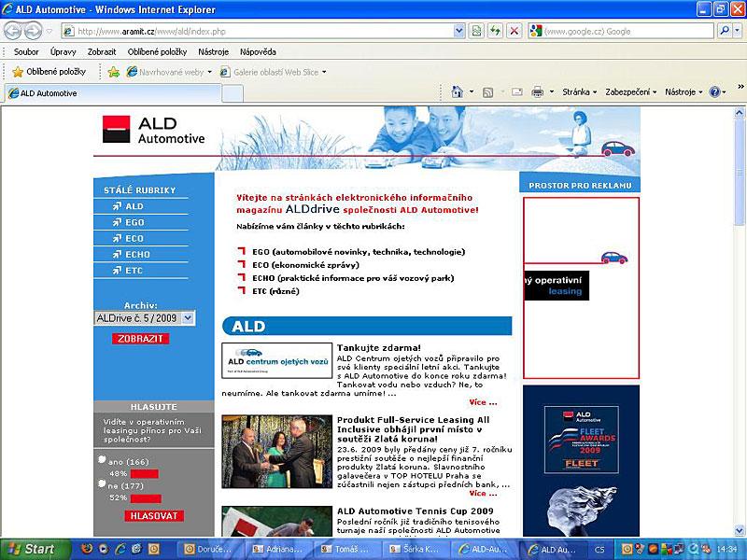Open the search provider dropdown arrow
The height and width of the screenshot is (560, 747).
pos(737,32)
